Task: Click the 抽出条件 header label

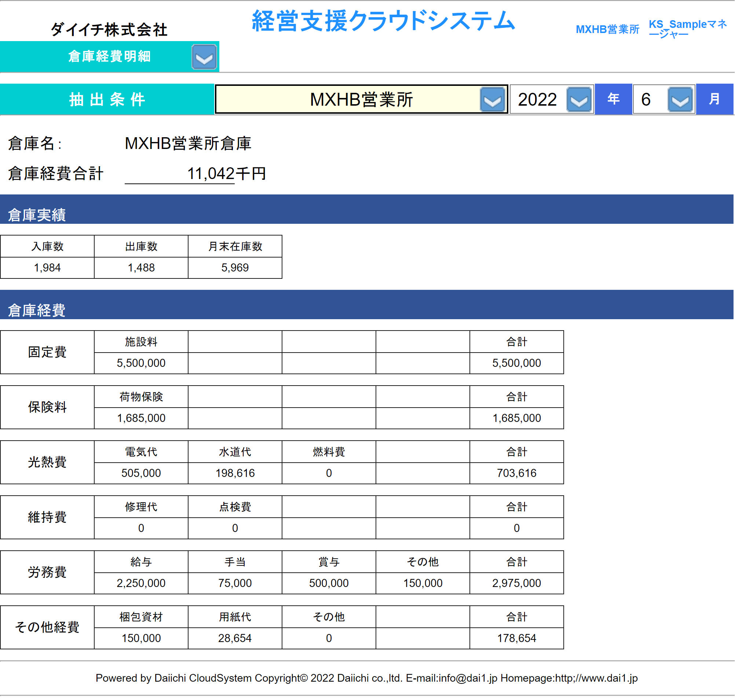Action: coord(107,99)
